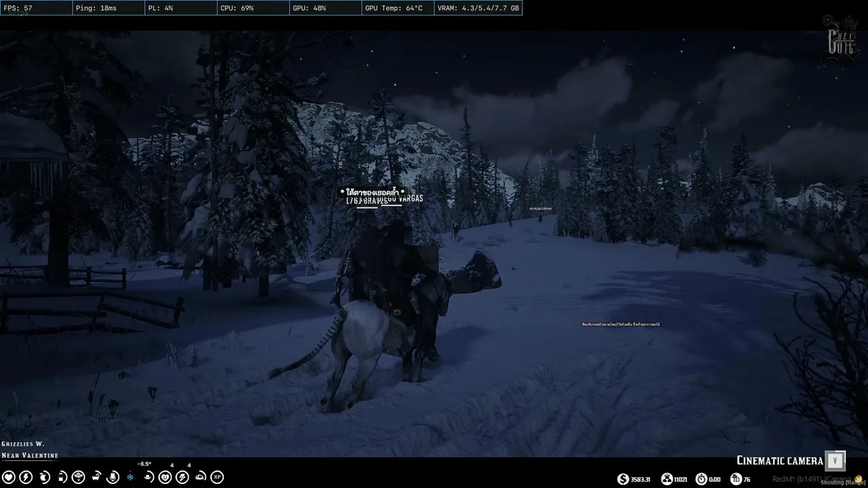This screenshot has width=868, height=488.
Task: Click the player ID badge icon
Action: coord(736,479)
